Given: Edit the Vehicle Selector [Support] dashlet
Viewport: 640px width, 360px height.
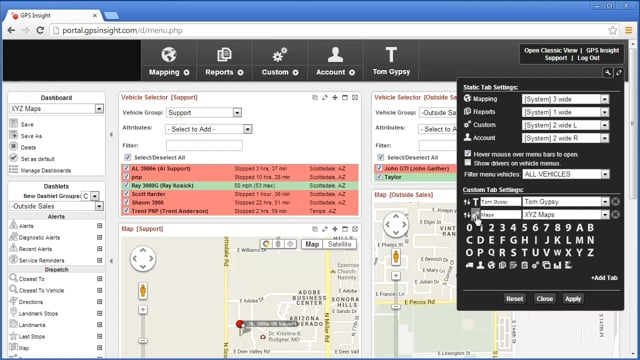Looking at the screenshot, I should [325, 98].
